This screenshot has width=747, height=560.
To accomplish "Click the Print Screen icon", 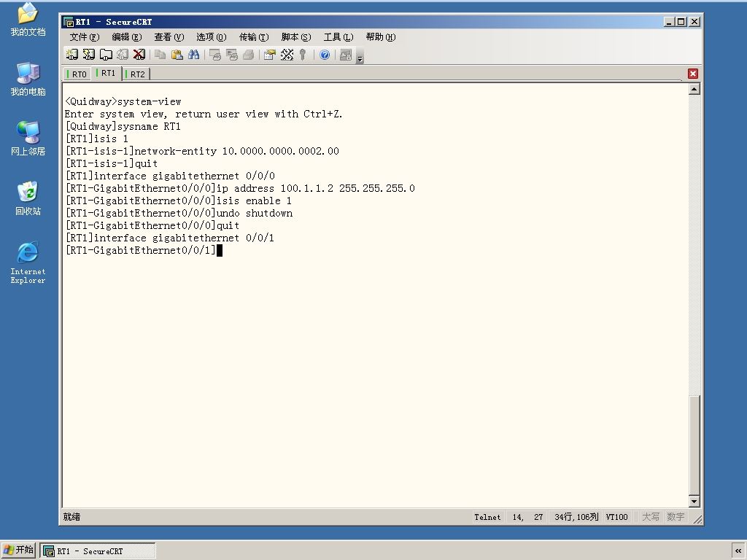I will coord(215,55).
